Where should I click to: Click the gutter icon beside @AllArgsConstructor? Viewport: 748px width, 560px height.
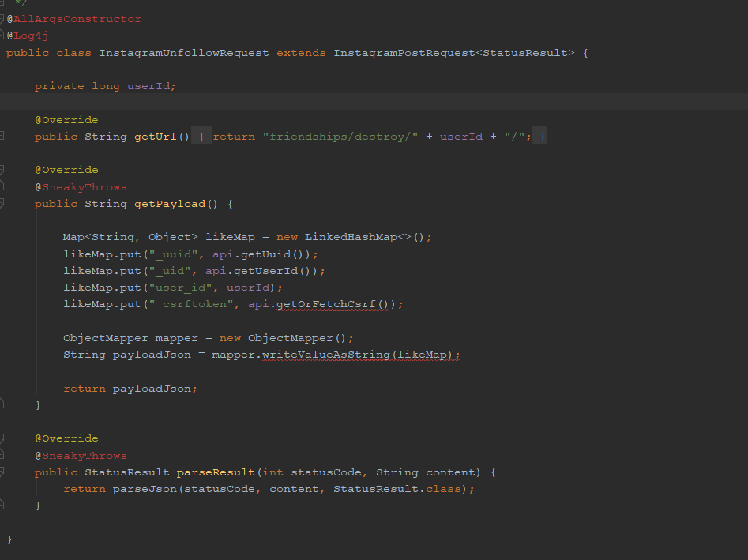[4, 17]
